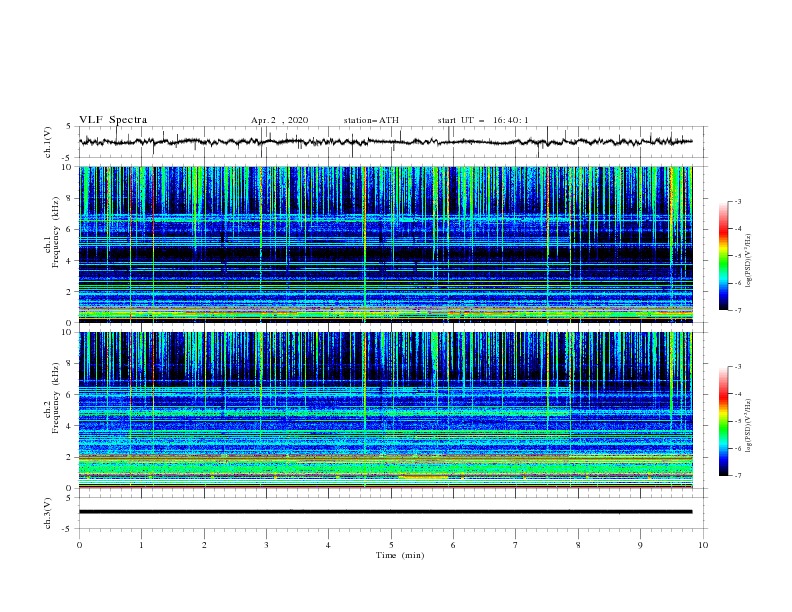Click tick label 7 on Time axis
The image size is (792, 612).
[x=516, y=545]
